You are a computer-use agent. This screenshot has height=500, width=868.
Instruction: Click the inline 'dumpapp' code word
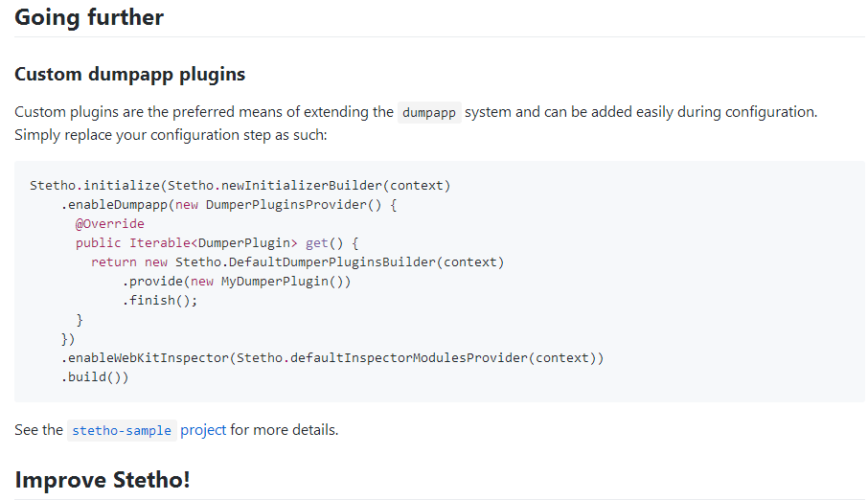pyautogui.click(x=429, y=112)
